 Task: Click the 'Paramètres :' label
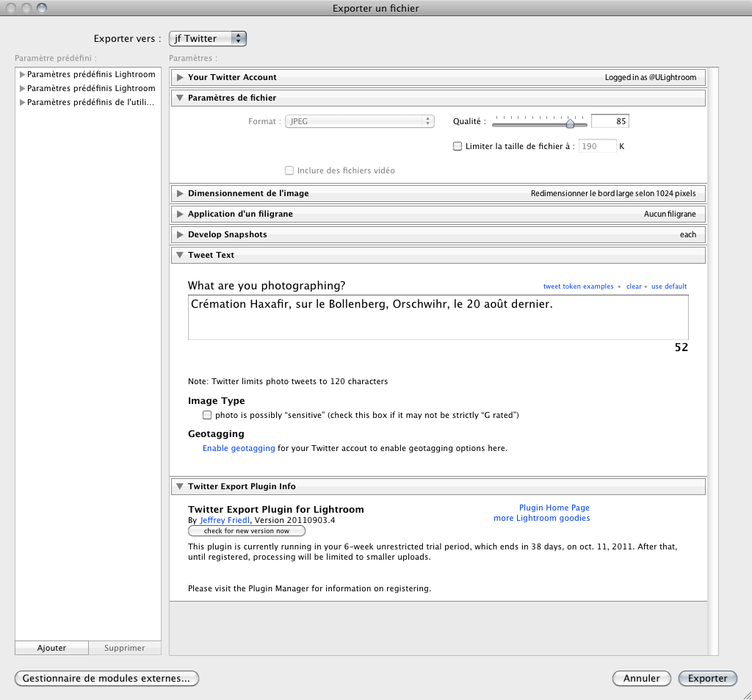pos(193,58)
